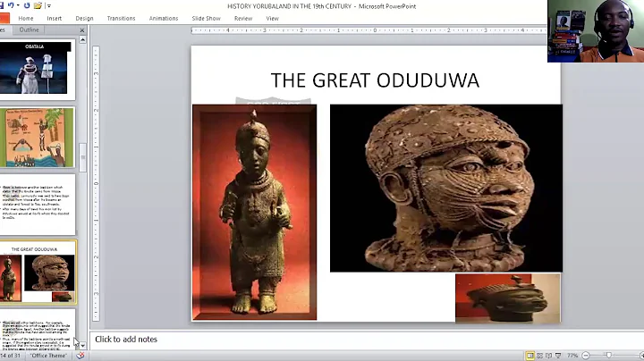Viewport: 644px width, 361px height.
Task: Click the Open folder icon in quick access toolbar
Action: pos(38,5)
